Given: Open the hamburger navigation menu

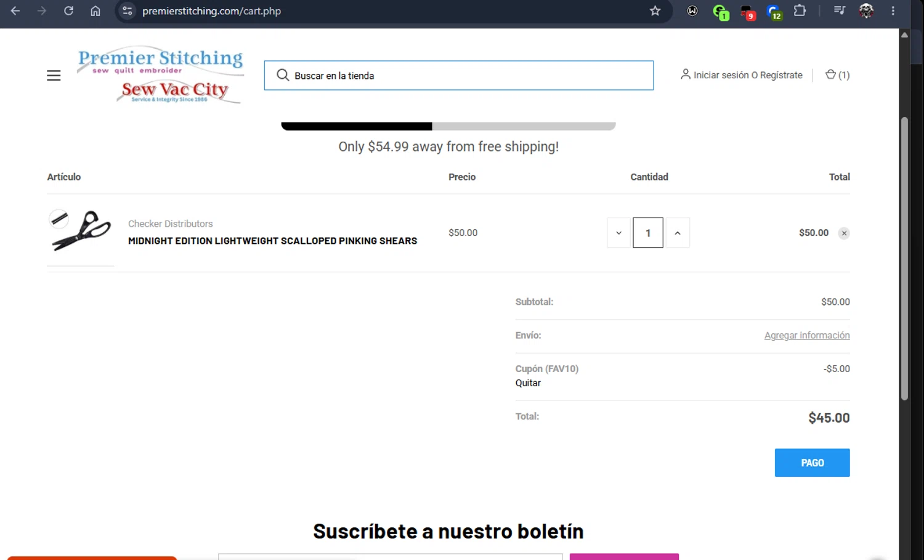Looking at the screenshot, I should (x=54, y=75).
